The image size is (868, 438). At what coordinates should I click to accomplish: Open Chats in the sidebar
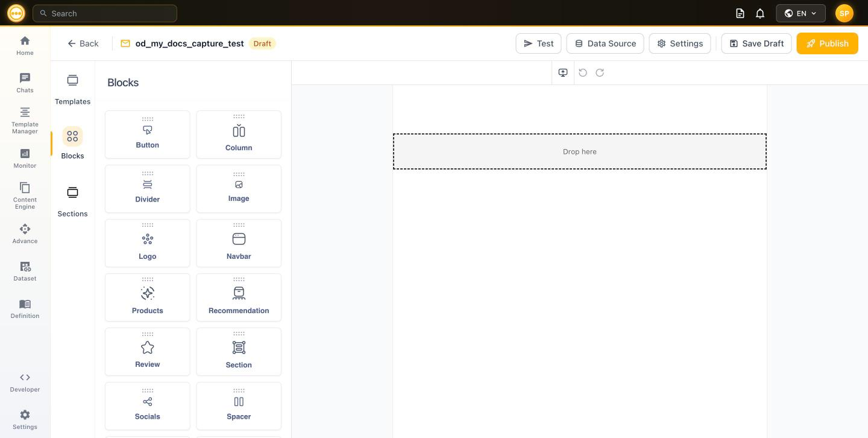tap(25, 83)
